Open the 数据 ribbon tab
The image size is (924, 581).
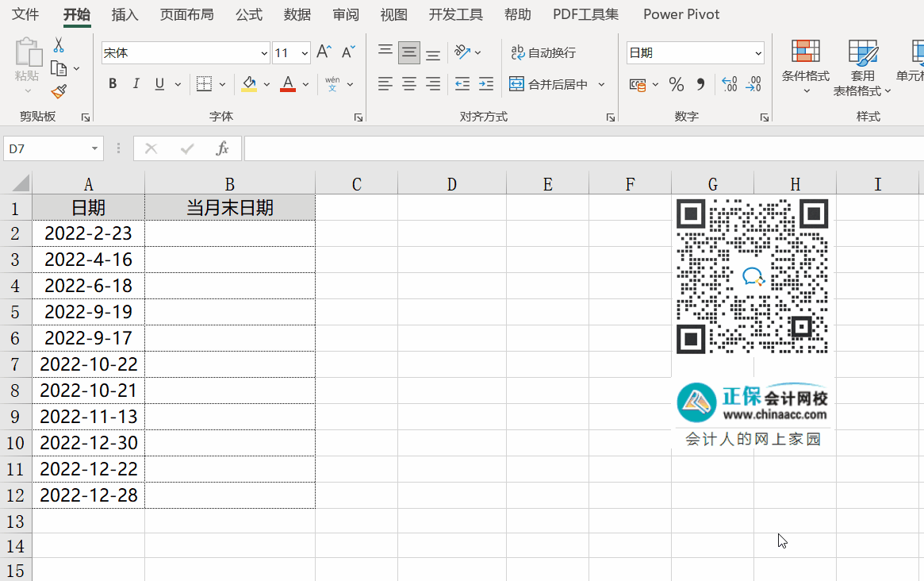tap(296, 13)
